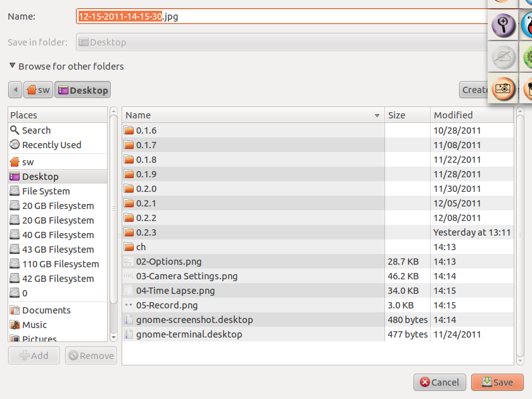Select the 40 GB Filesystem drive
Image resolution: width=532 pixels, height=399 pixels.
(58, 235)
